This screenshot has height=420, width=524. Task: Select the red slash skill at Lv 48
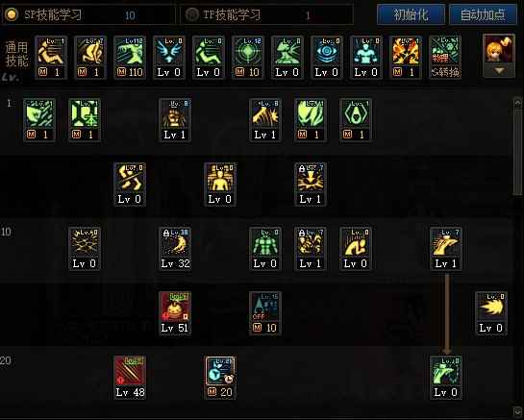click(x=130, y=378)
